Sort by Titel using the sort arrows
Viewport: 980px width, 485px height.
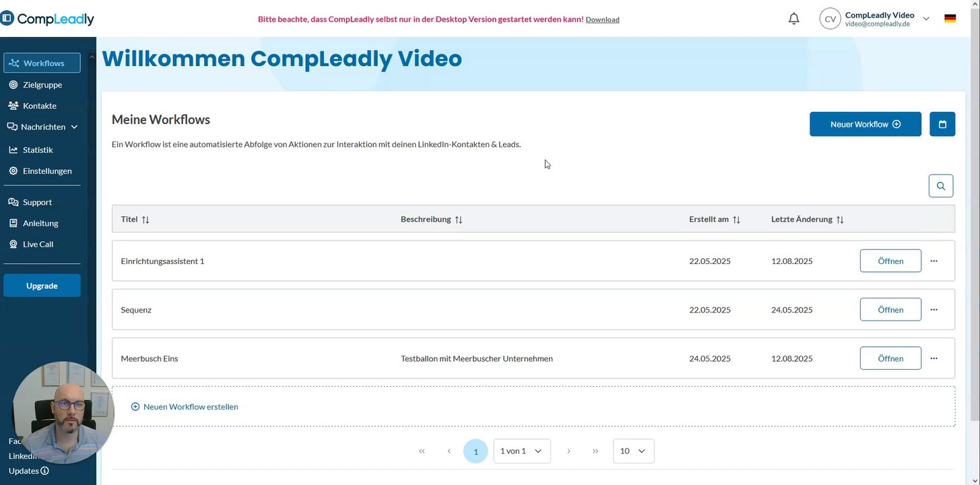point(145,220)
